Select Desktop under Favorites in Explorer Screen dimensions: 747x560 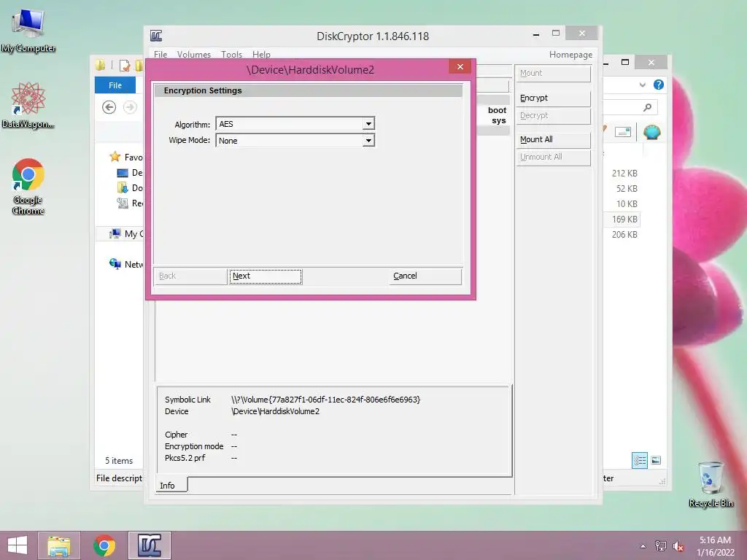coord(130,172)
